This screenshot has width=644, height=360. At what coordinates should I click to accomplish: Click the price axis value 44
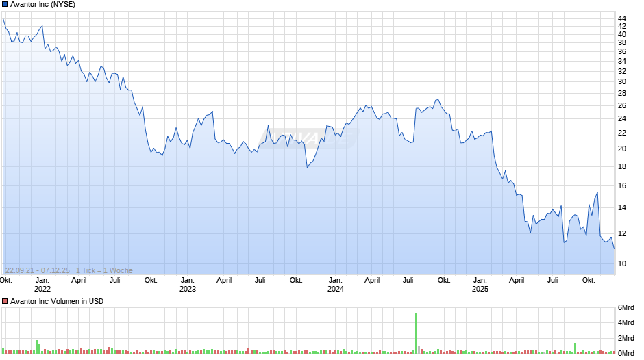click(622, 18)
